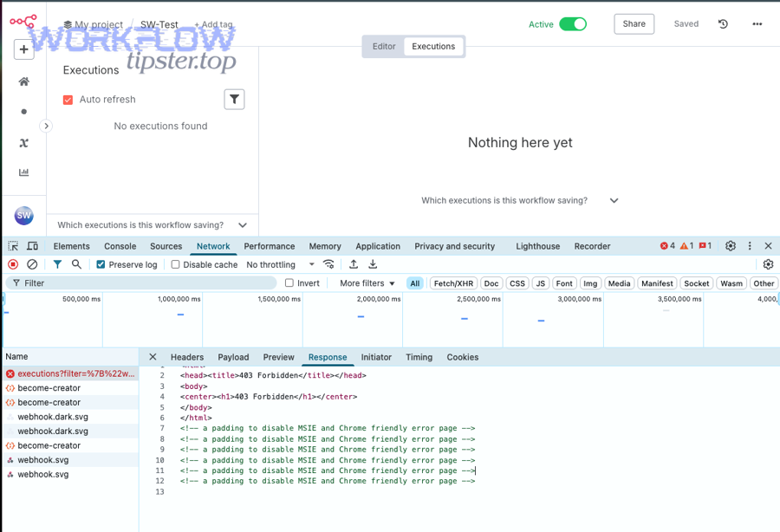Viewport: 780px width, 532px height.
Task: Open workflow history clock icon
Action: point(724,24)
